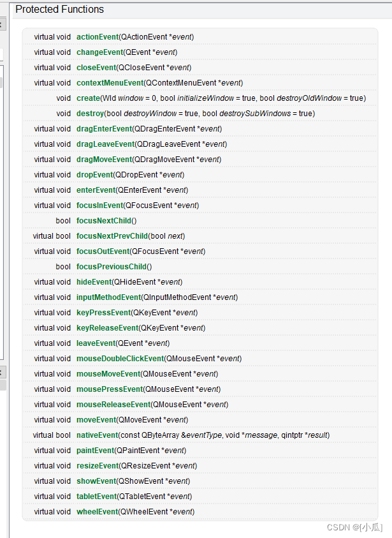Open the nativeEvent function link

click(98, 435)
